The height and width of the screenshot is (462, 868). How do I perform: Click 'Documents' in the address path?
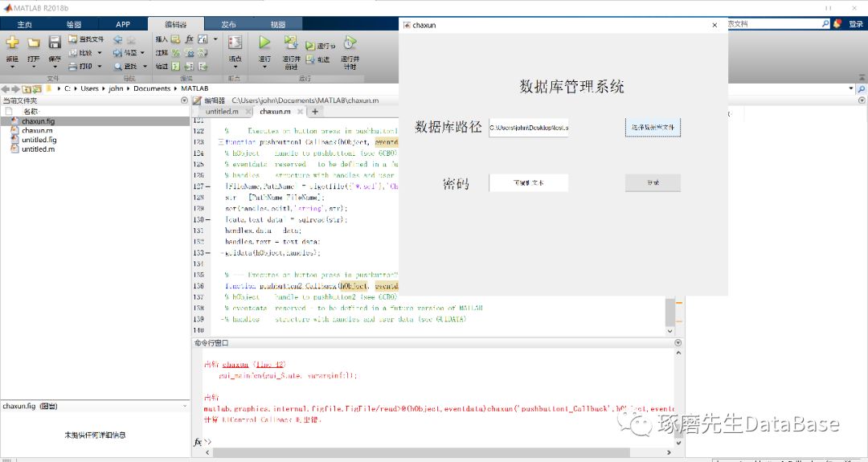152,88
